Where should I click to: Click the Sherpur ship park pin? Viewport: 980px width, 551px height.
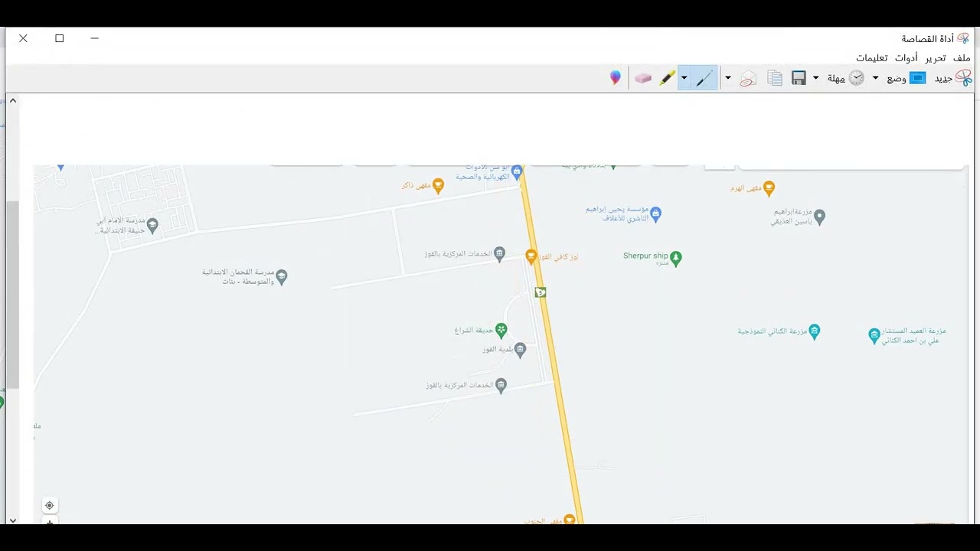click(x=675, y=258)
